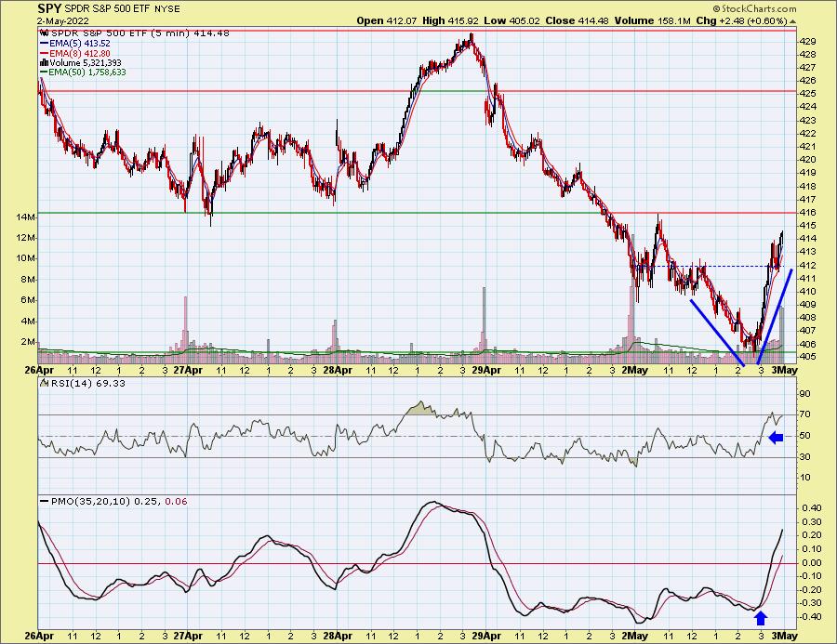This screenshot has width=837, height=644.
Task: Click the blue EMA(5) legend line swatch
Action: pyautogui.click(x=44, y=44)
